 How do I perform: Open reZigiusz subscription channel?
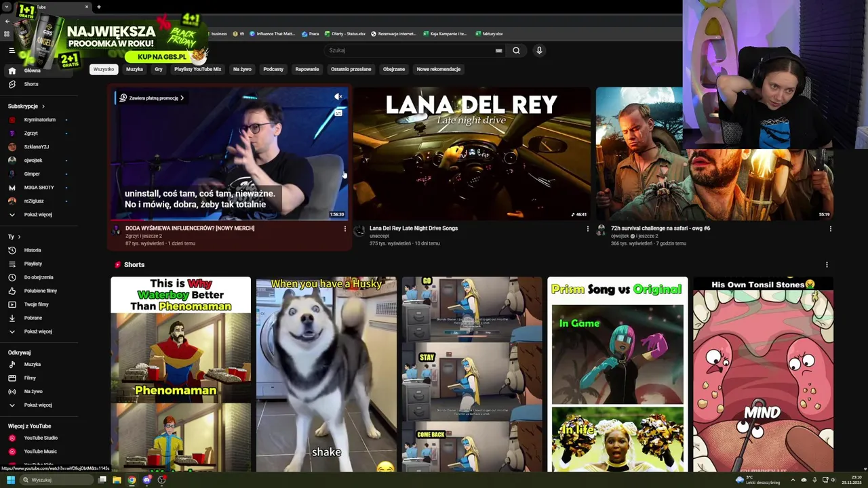tap(38, 201)
